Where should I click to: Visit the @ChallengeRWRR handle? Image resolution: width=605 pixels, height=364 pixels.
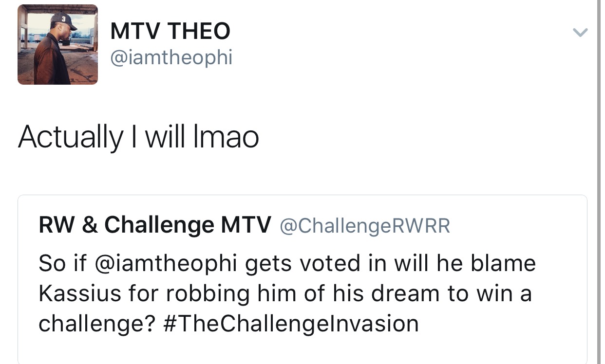tap(365, 225)
